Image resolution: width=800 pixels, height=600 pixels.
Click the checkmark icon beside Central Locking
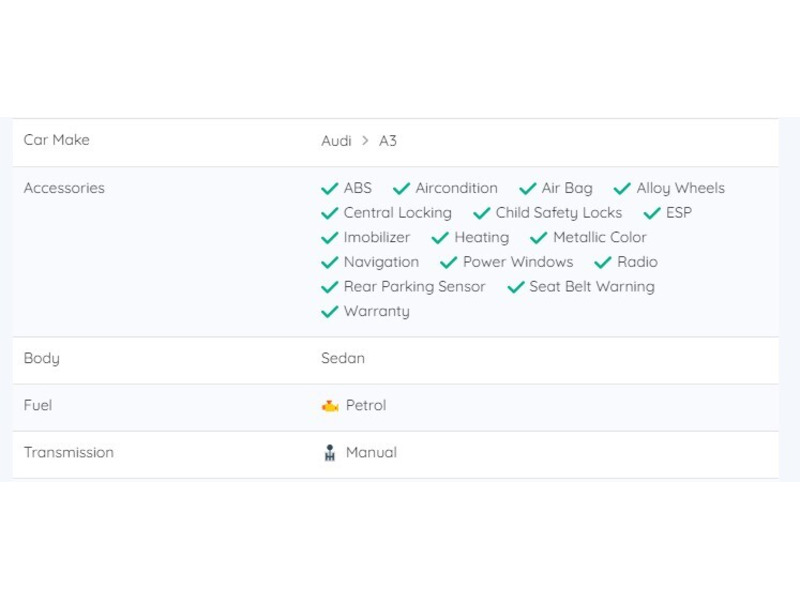pos(330,213)
